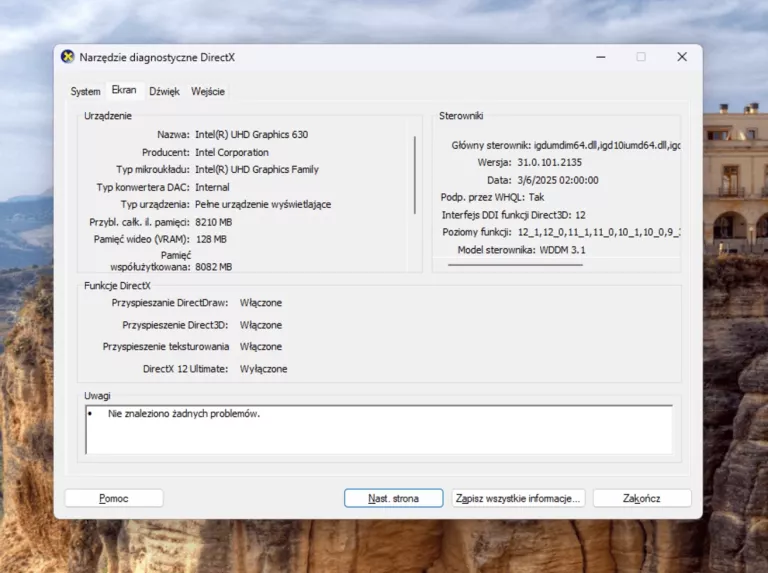Screen dimensions: 768x573
Task: Switch to the System tab
Action: pos(85,91)
